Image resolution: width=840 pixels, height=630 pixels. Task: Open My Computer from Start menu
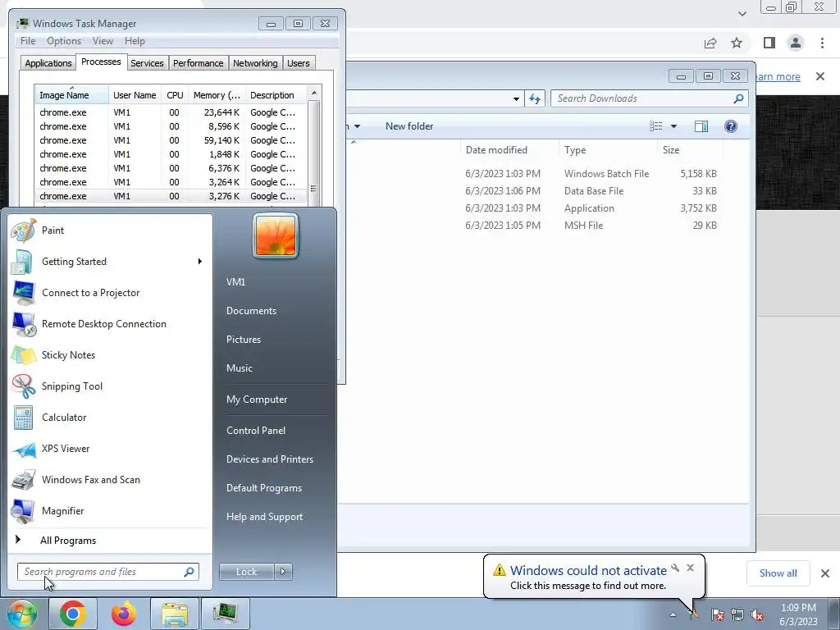coord(257,399)
